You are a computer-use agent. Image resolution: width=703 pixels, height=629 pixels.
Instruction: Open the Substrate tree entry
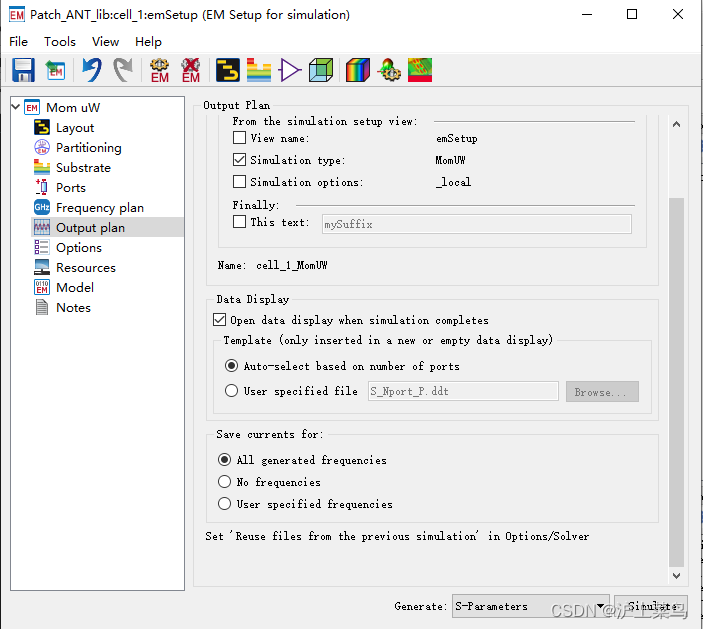click(x=83, y=168)
